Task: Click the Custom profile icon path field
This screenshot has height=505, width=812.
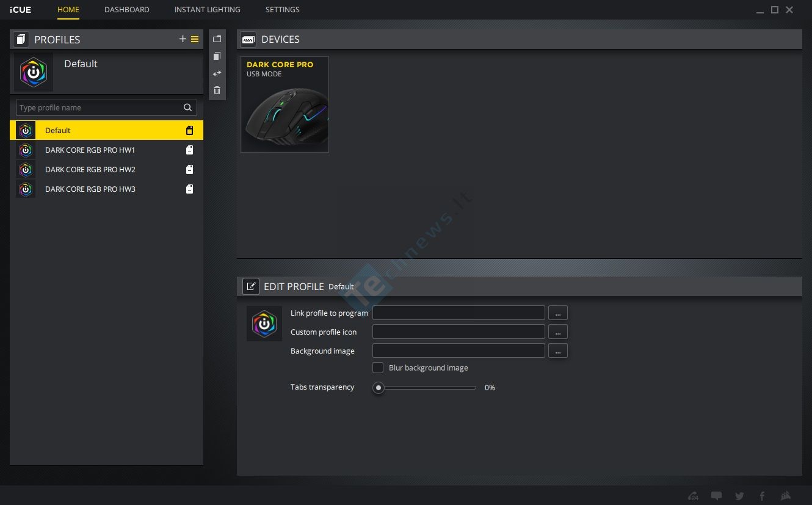Action: pos(459,332)
